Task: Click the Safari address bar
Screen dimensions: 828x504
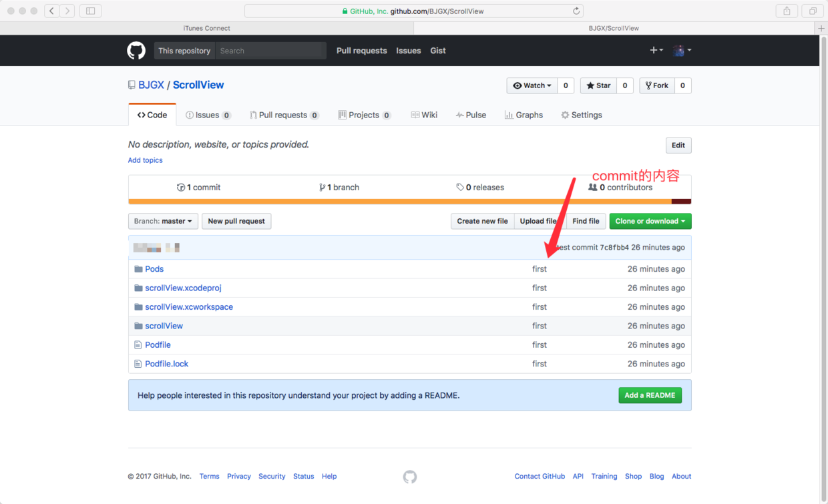Action: coord(414,11)
